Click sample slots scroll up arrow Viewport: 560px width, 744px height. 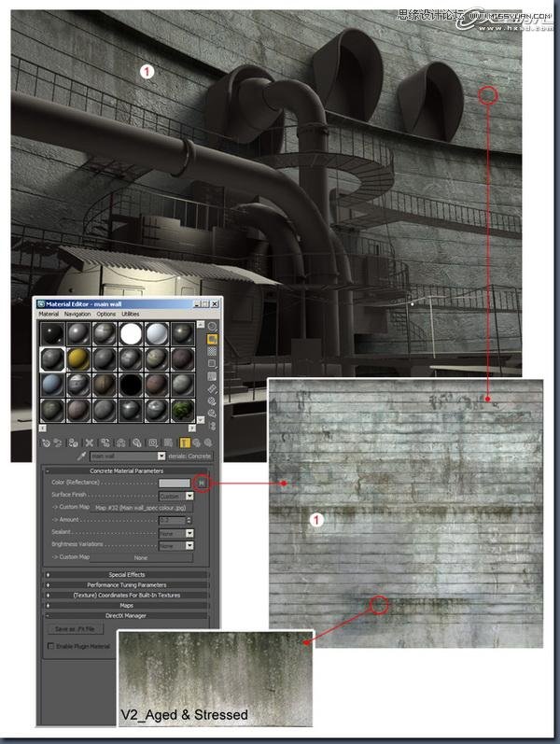click(201, 324)
